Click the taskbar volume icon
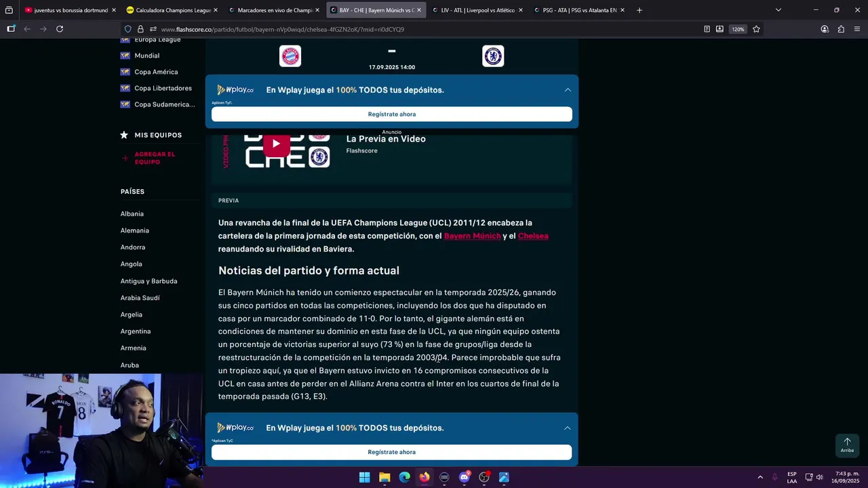 coord(820,477)
